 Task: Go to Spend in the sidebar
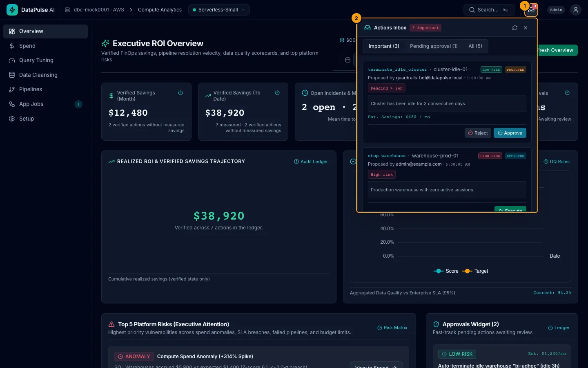pos(45,46)
